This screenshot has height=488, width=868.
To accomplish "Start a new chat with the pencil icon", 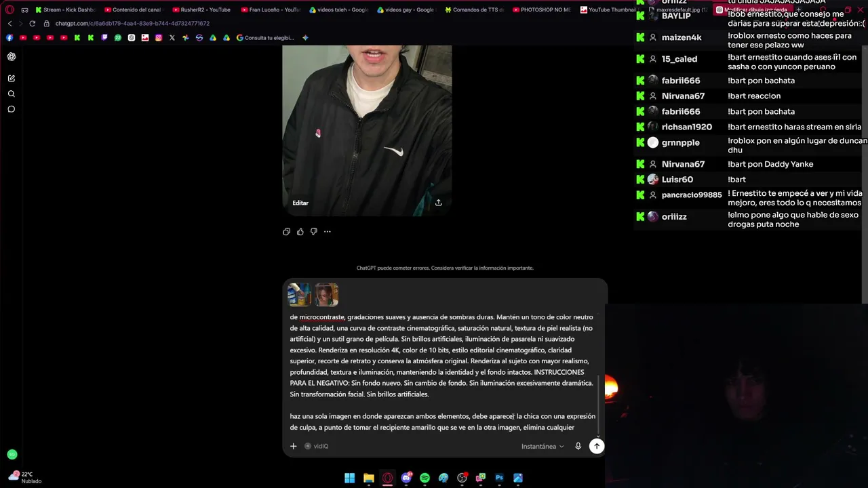I will point(12,79).
